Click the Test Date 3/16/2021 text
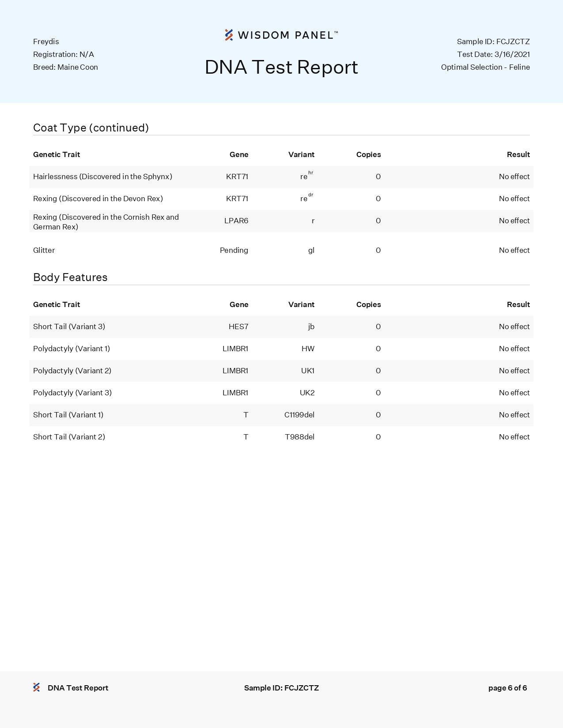The width and height of the screenshot is (563, 728). [x=493, y=54]
